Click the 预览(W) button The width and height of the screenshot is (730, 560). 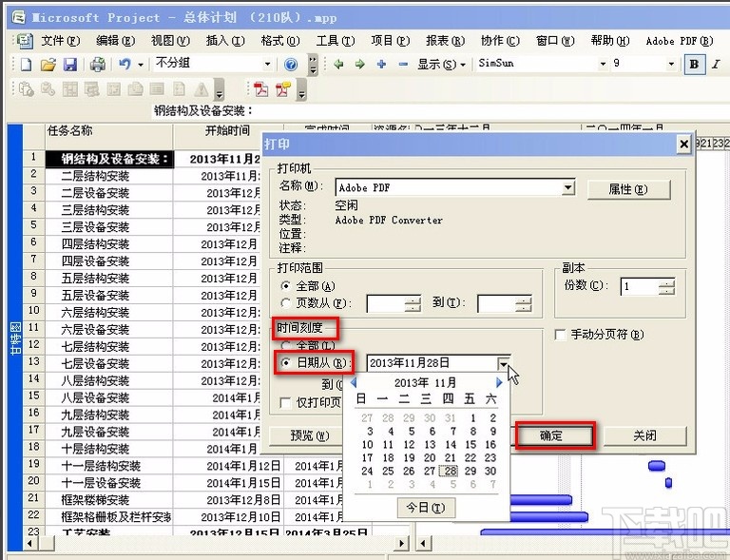[x=306, y=435]
